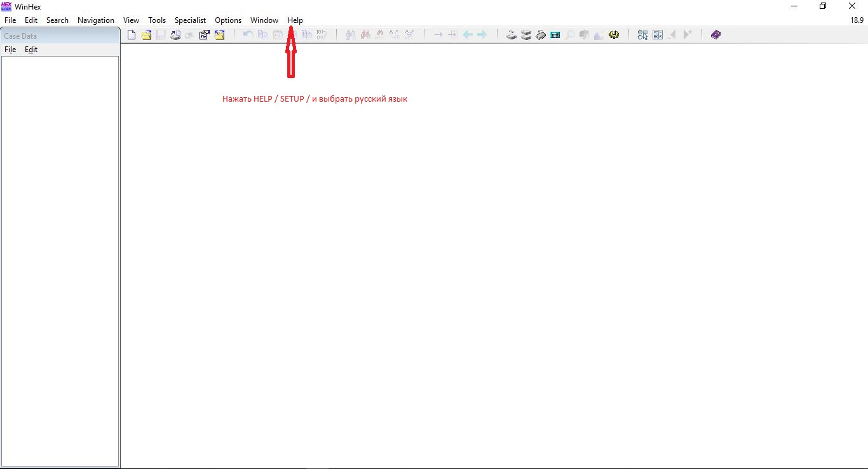The image size is (868, 469).
Task: Open the Calculator toolbar icon
Action: [555, 35]
